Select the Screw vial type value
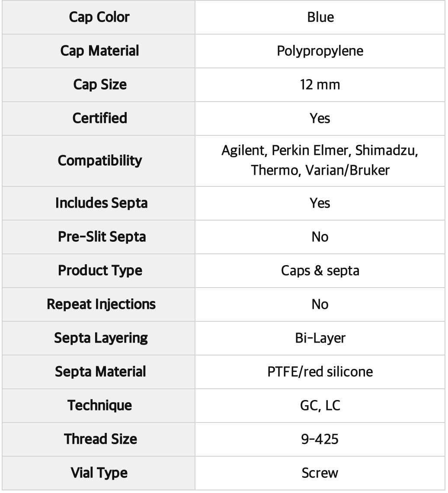This screenshot has width=448, height=493. point(320,473)
